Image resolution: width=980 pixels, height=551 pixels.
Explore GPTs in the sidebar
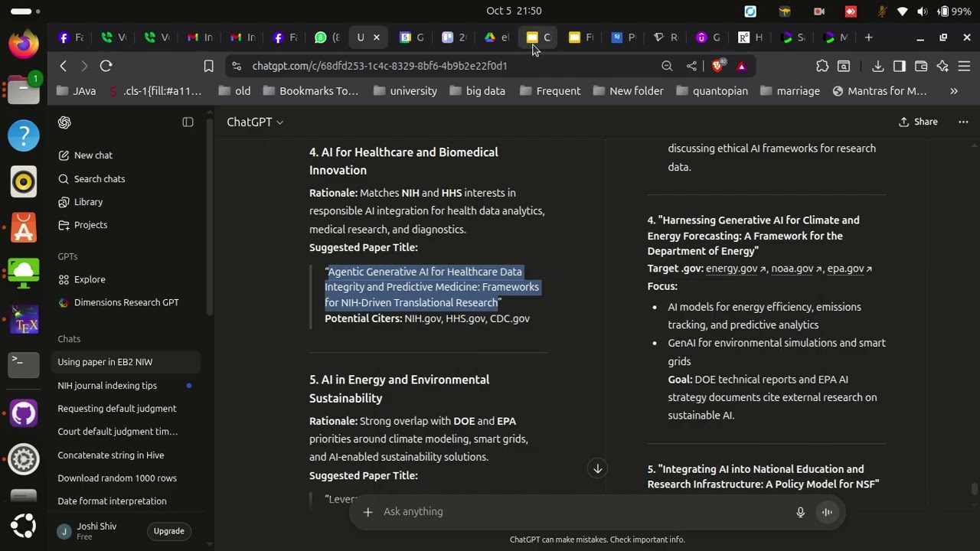coord(126,279)
